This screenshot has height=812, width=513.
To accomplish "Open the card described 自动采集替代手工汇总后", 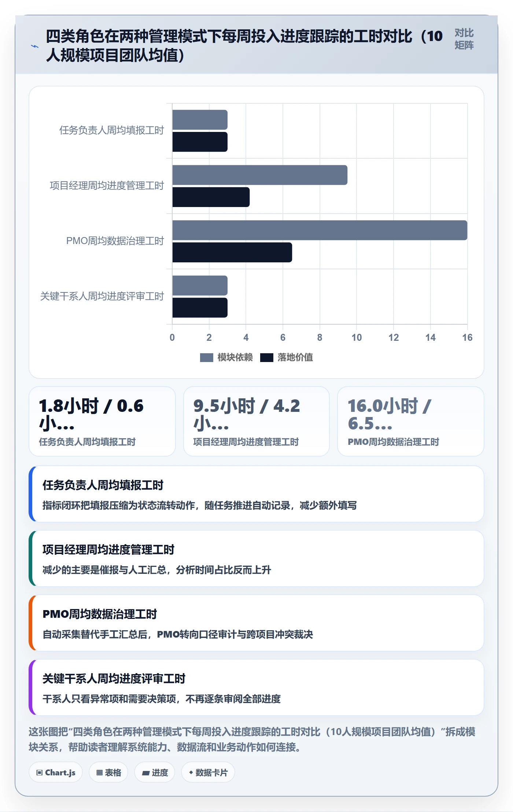I will pos(256,623).
